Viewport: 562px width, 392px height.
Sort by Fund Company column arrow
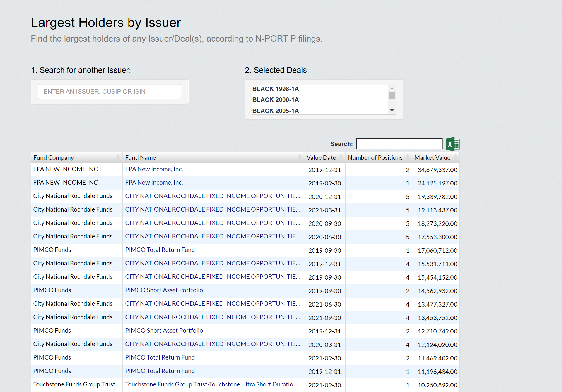pyautogui.click(x=118, y=157)
